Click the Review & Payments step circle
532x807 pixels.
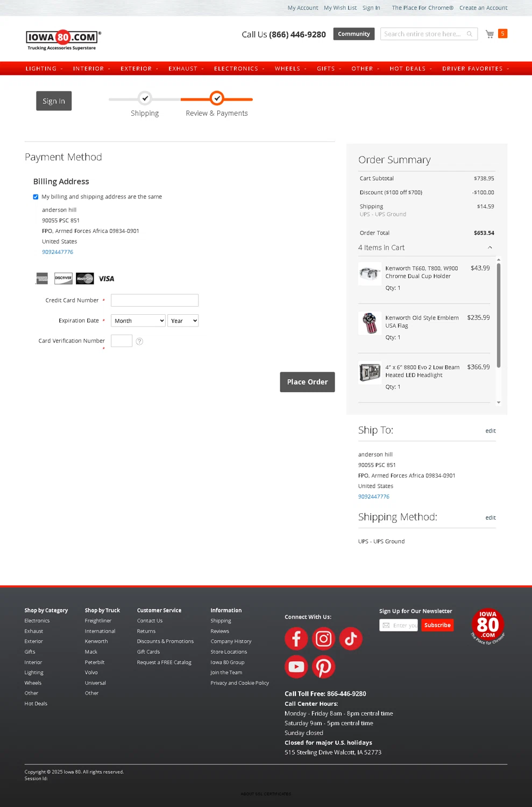pos(217,98)
